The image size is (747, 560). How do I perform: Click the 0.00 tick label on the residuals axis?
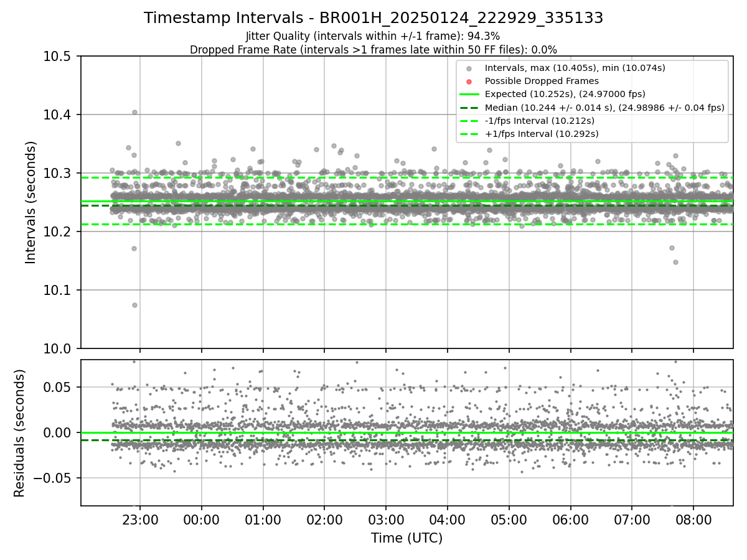[57, 433]
